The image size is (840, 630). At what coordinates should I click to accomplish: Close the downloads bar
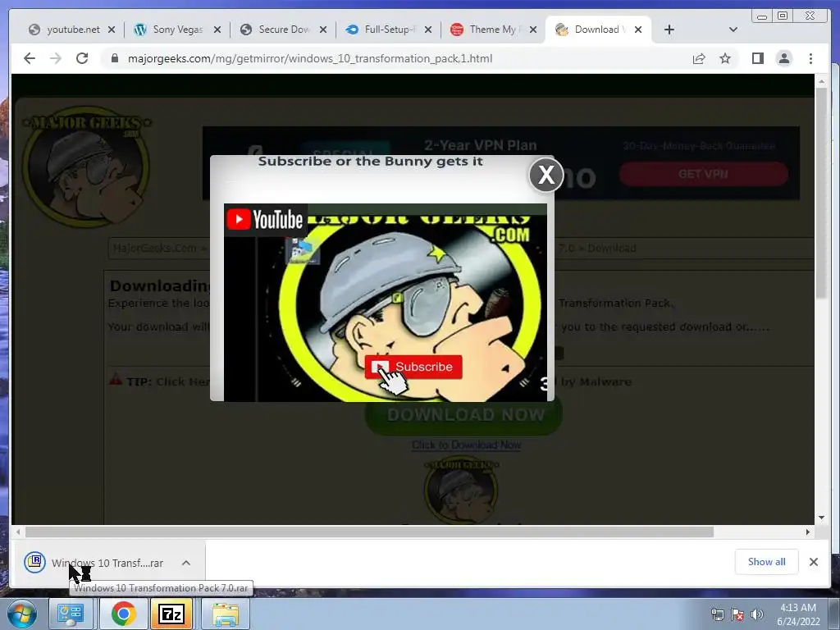click(x=814, y=561)
